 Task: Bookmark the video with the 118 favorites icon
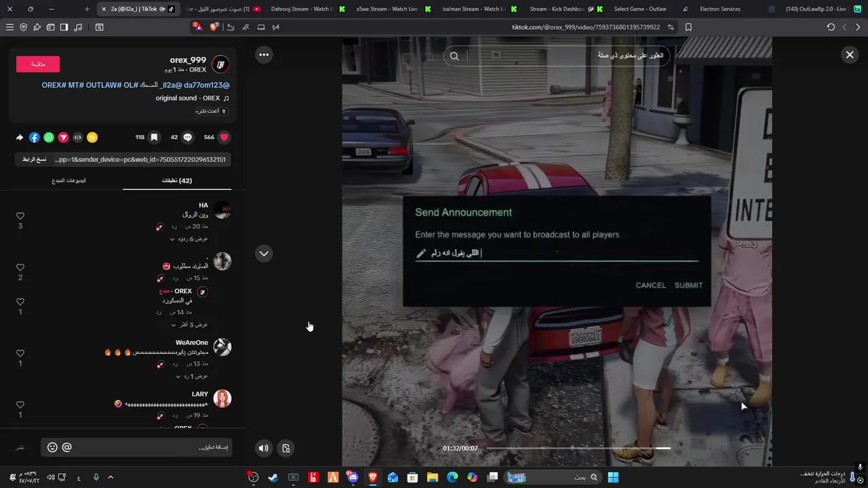(154, 137)
